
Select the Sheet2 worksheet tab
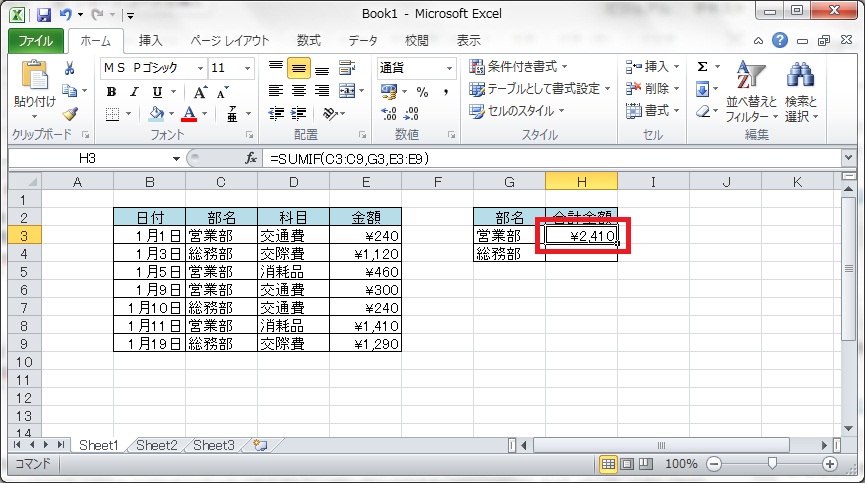pos(157,445)
